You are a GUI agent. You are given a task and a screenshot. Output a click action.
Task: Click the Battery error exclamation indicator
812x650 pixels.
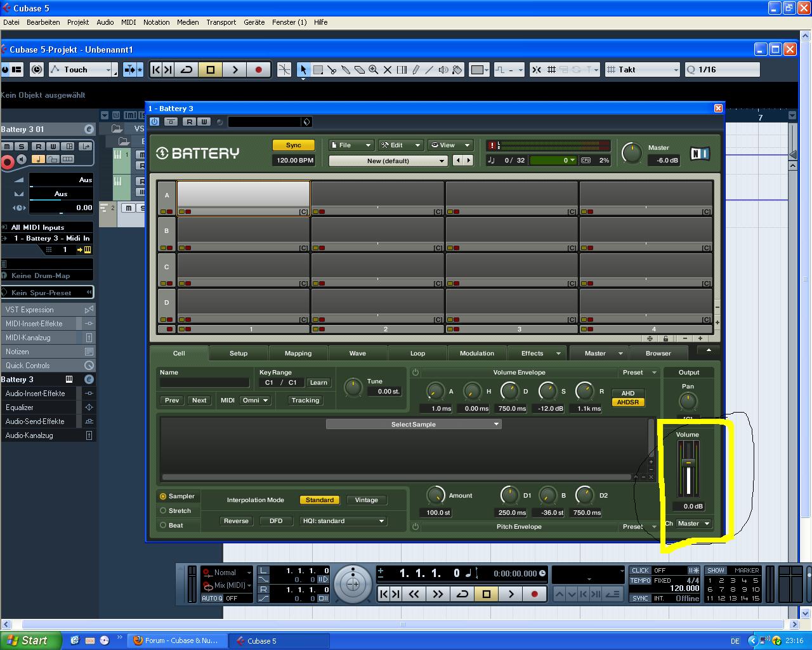tap(492, 145)
